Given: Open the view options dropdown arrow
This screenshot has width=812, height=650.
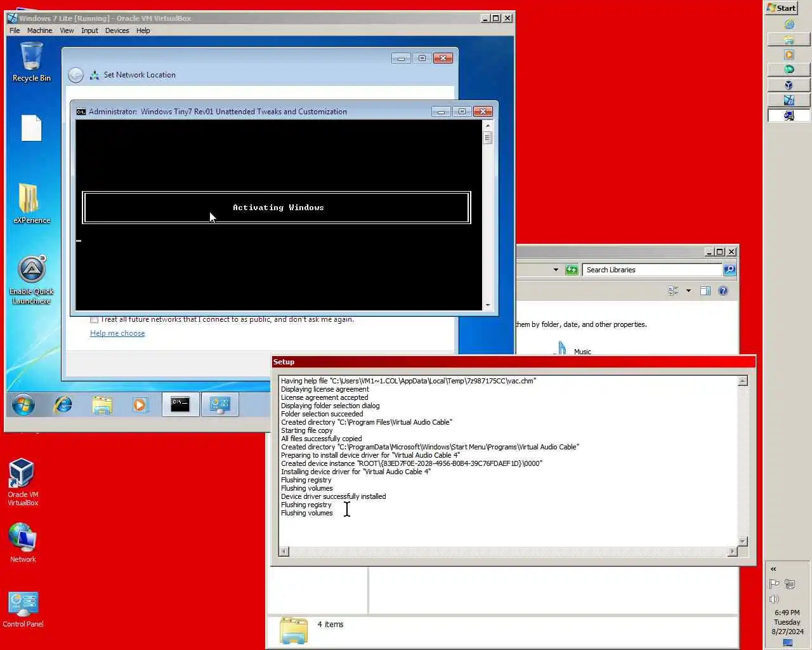Looking at the screenshot, I should pyautogui.click(x=688, y=291).
